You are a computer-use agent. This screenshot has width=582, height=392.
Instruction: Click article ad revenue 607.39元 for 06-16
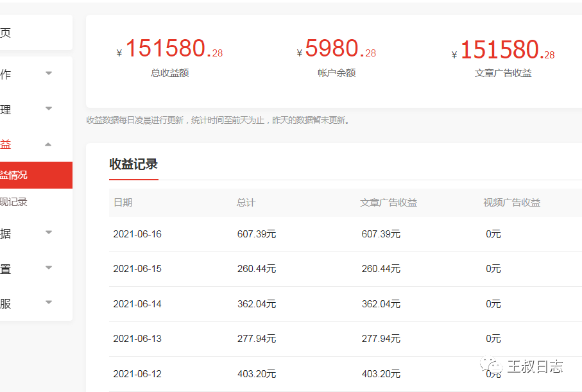(381, 234)
